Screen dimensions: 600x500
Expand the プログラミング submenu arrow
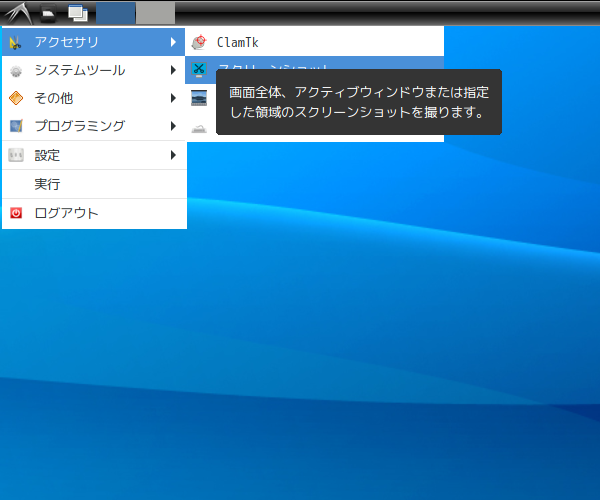pos(173,126)
